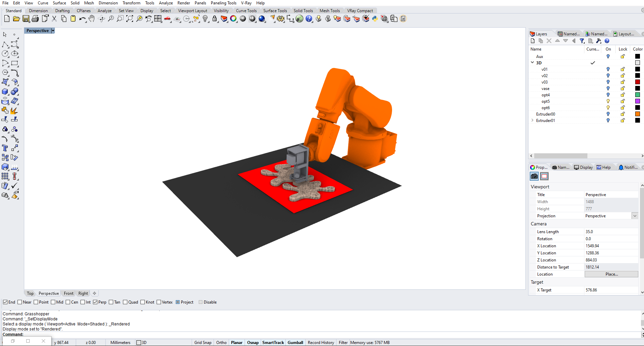Open the Options gear icon

pyautogui.click(x=281, y=19)
